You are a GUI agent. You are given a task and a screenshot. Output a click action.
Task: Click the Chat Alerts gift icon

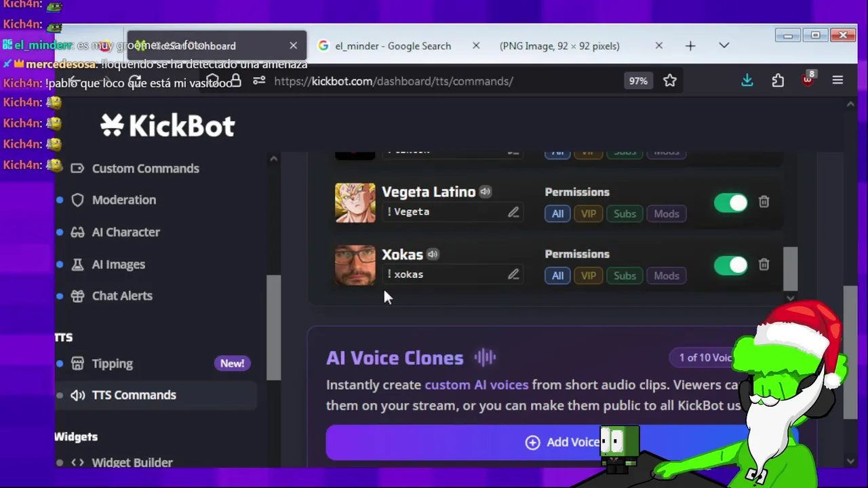point(77,296)
